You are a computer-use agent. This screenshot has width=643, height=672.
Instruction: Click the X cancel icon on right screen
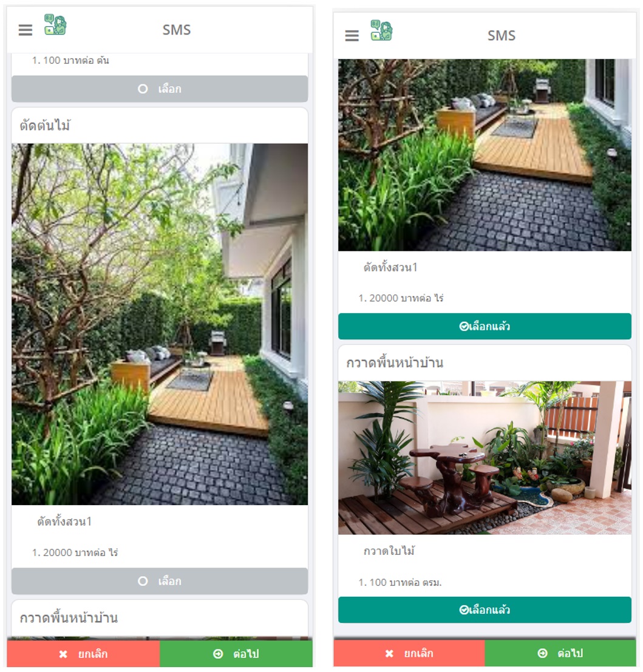[x=389, y=653]
